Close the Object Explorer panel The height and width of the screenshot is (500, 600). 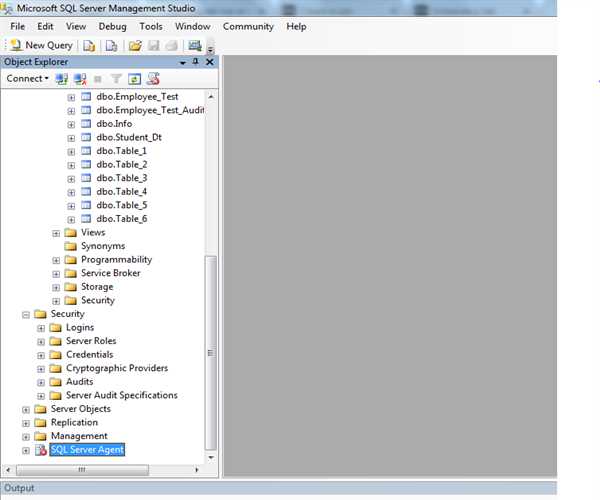pyautogui.click(x=209, y=62)
